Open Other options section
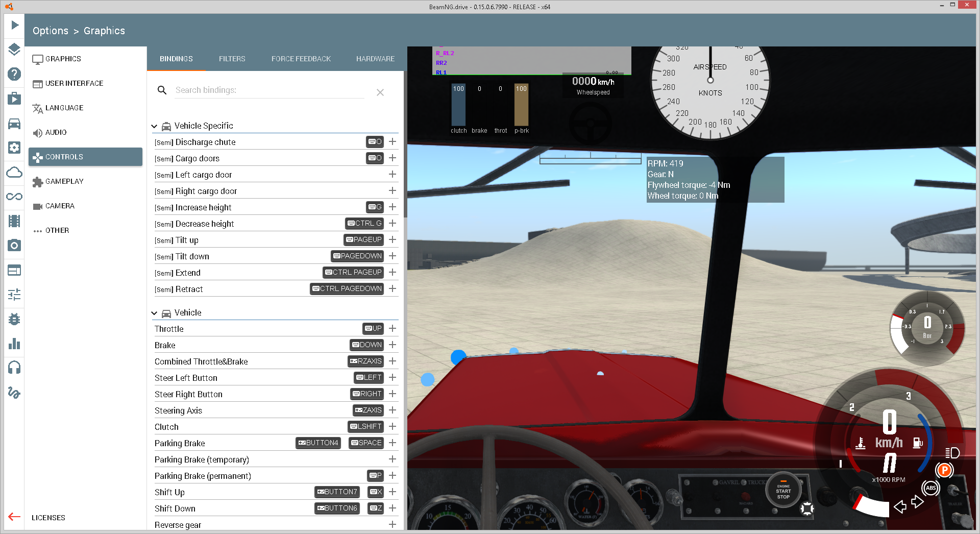This screenshot has width=980, height=534. click(85, 230)
